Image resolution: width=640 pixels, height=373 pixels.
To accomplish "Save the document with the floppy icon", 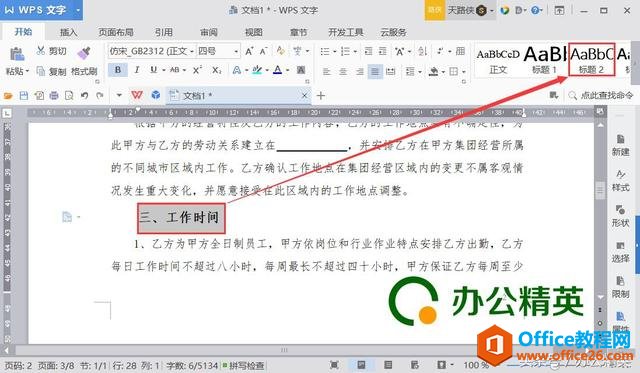I will (x=24, y=96).
